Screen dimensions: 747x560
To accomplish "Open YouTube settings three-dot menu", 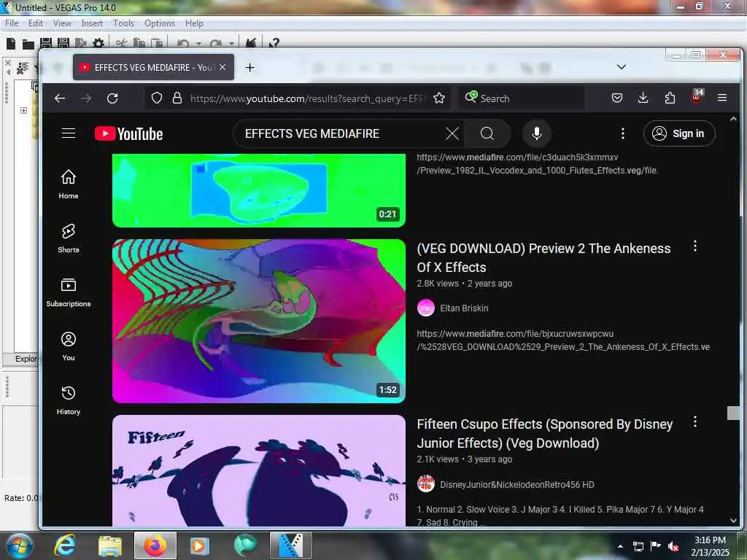I will 623,134.
